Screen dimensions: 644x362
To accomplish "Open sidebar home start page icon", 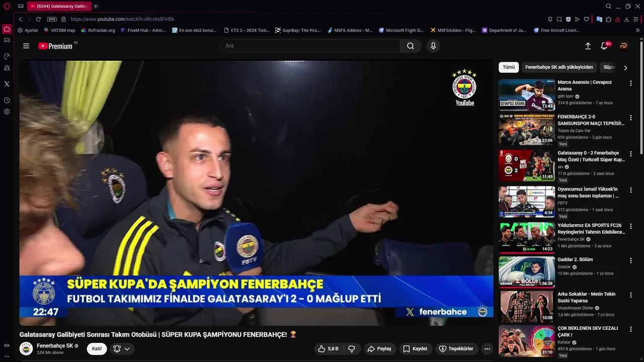I will click(7, 29).
